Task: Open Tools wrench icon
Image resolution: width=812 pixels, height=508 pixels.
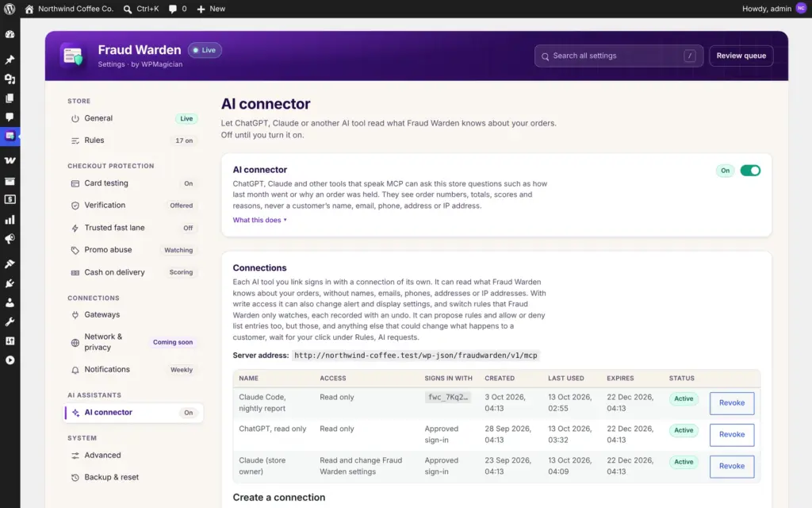Action: point(10,322)
